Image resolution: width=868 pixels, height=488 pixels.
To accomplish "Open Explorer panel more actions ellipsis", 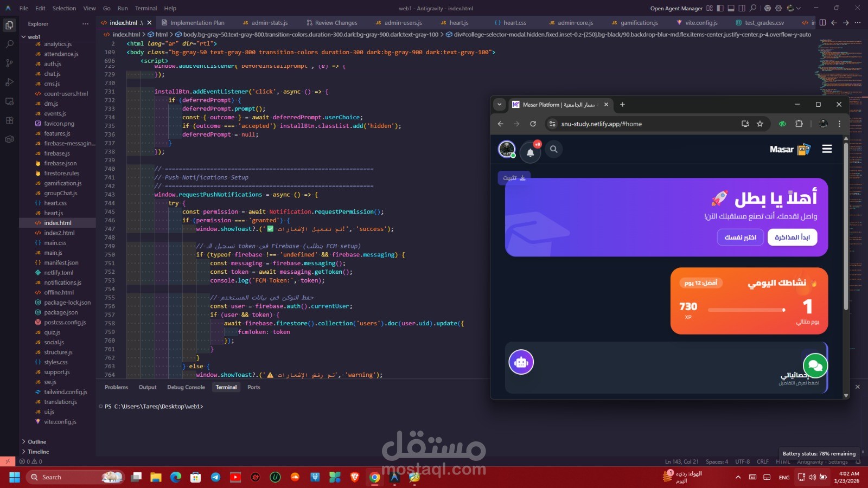I will pyautogui.click(x=85, y=24).
